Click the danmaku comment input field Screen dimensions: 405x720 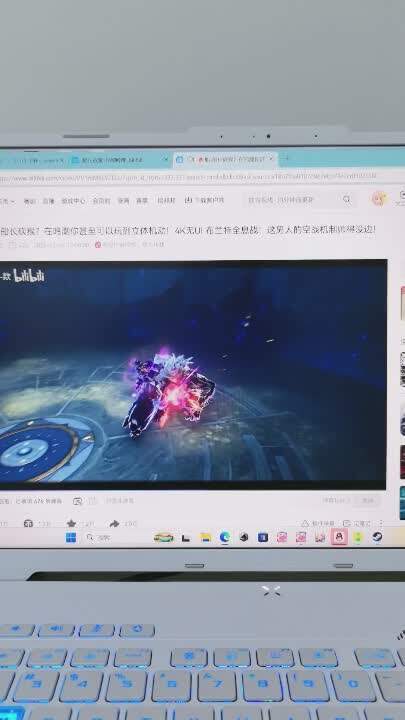tap(209, 501)
